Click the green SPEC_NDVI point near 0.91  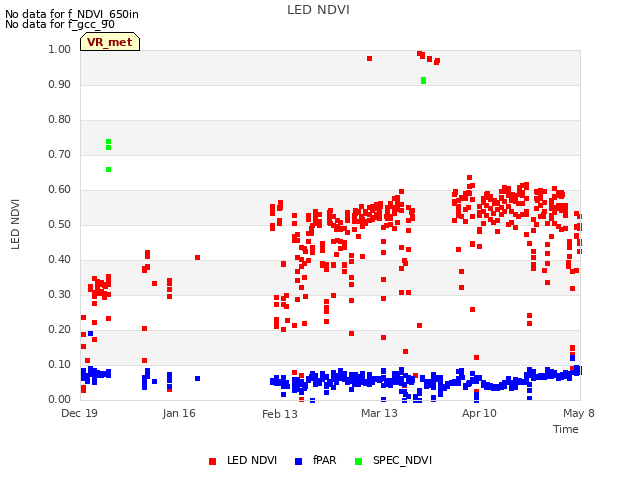[x=423, y=80]
